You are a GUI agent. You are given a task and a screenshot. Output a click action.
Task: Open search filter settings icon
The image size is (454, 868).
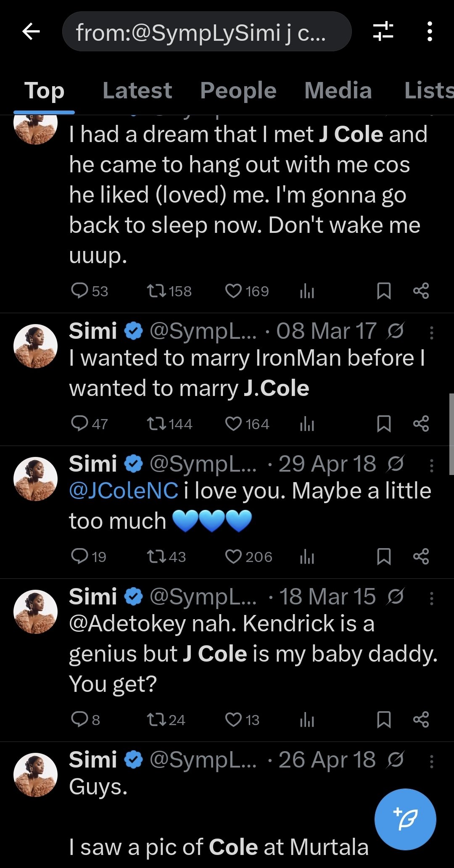pyautogui.click(x=383, y=32)
